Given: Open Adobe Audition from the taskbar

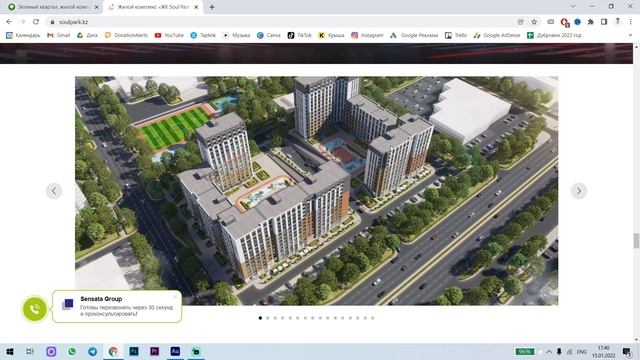Looking at the screenshot, I should pos(175,351).
